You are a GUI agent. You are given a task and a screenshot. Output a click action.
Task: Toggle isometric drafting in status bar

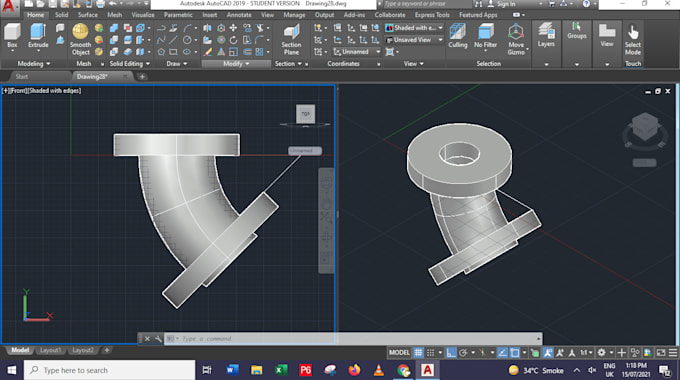[482, 353]
